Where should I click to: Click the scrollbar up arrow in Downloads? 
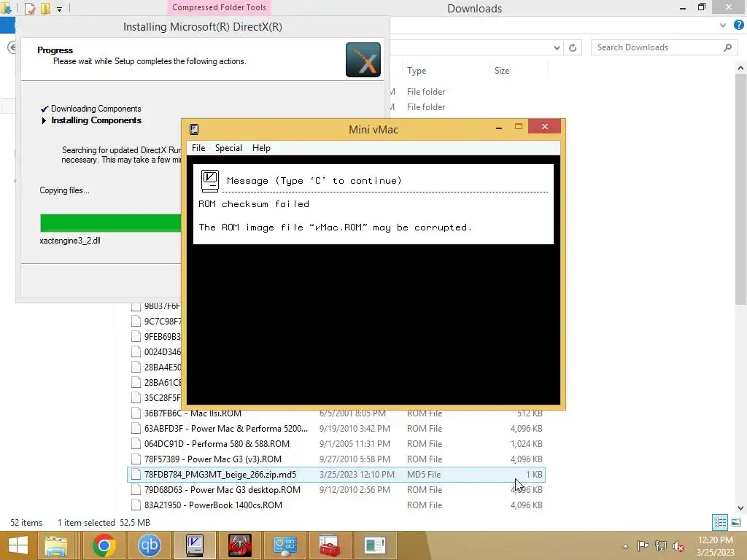pyautogui.click(x=740, y=68)
